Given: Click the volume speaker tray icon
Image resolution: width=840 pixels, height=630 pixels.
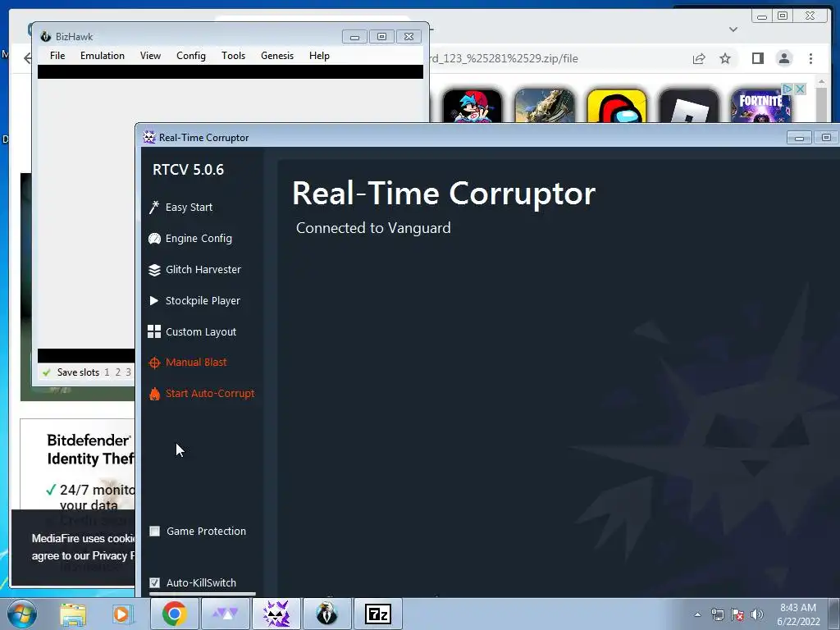Looking at the screenshot, I should click(756, 614).
